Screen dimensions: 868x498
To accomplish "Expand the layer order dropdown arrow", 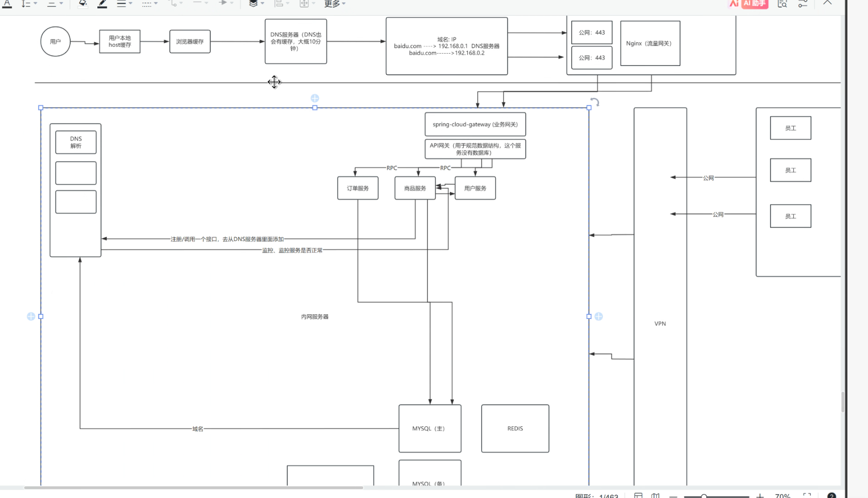I will pyautogui.click(x=263, y=4).
